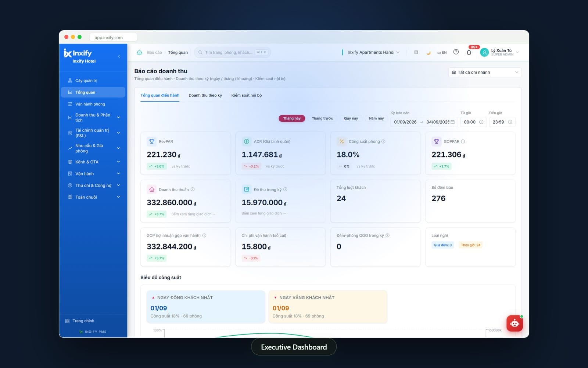The image size is (588, 368).
Task: Click the GOPPAR trophy icon
Action: [436, 141]
